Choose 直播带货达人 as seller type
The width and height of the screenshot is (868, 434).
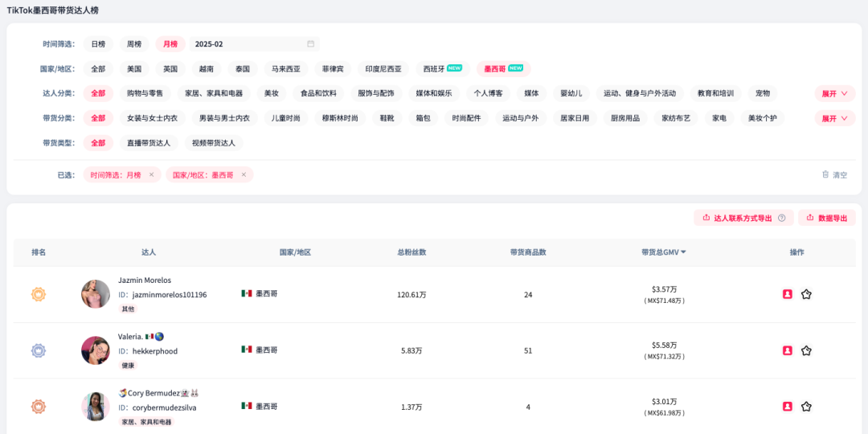pyautogui.click(x=149, y=143)
